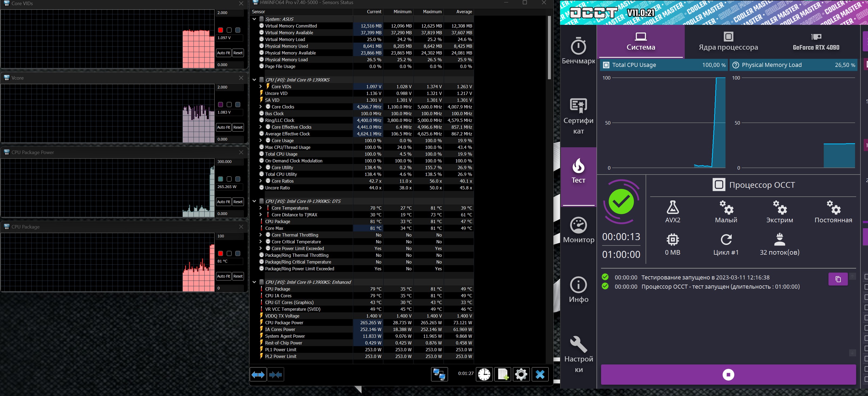This screenshot has width=868, height=396.
Task: Switch to Ядра процессора tab
Action: click(x=728, y=42)
